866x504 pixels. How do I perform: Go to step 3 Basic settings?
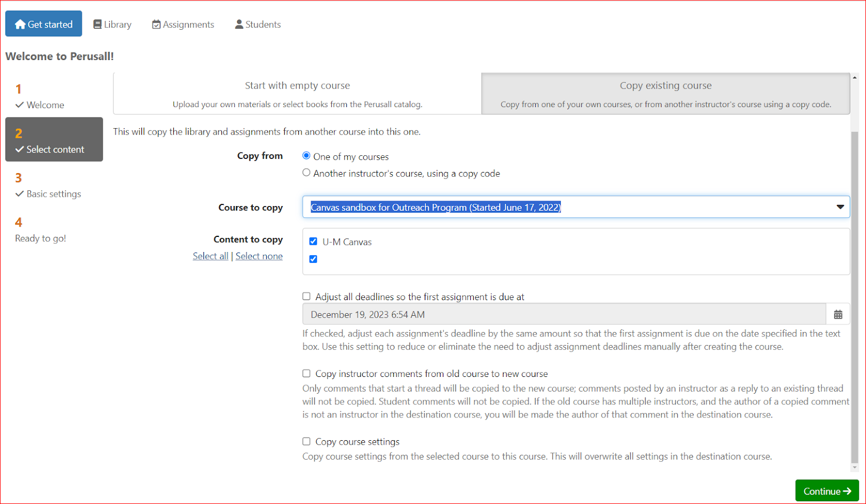[54, 185]
